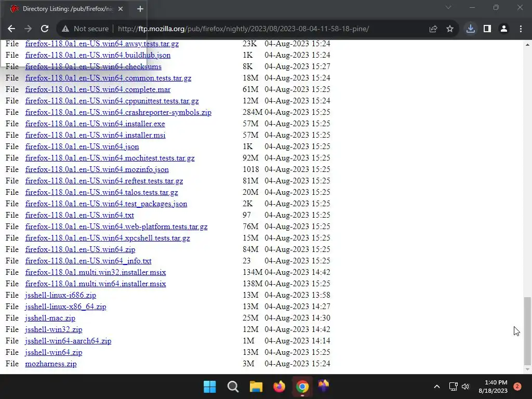Go back to the previous page
The width and height of the screenshot is (532, 399).
11,29
